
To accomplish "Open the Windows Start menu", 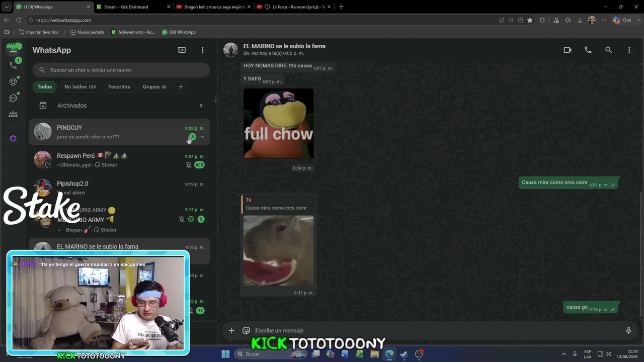I will point(225,354).
